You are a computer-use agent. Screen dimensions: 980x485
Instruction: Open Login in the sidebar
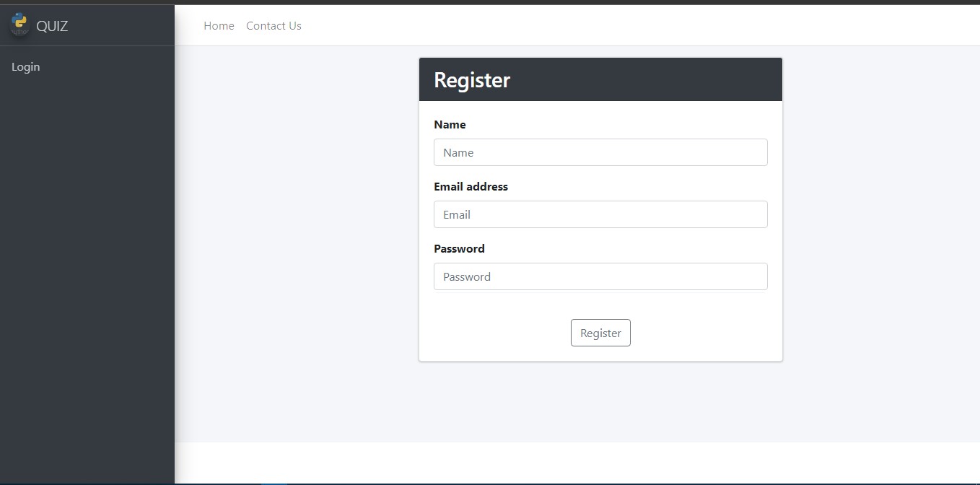click(x=26, y=66)
